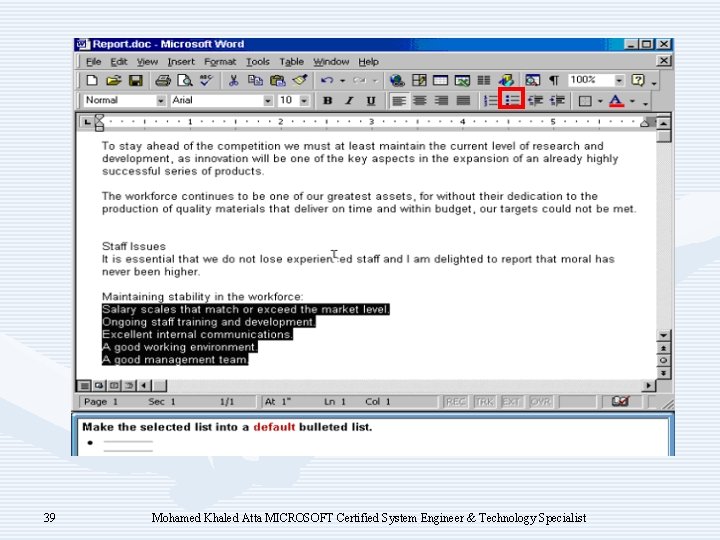Insert a Microsoft Excel worksheet
Image resolution: width=720 pixels, height=540 pixels.
point(462,81)
